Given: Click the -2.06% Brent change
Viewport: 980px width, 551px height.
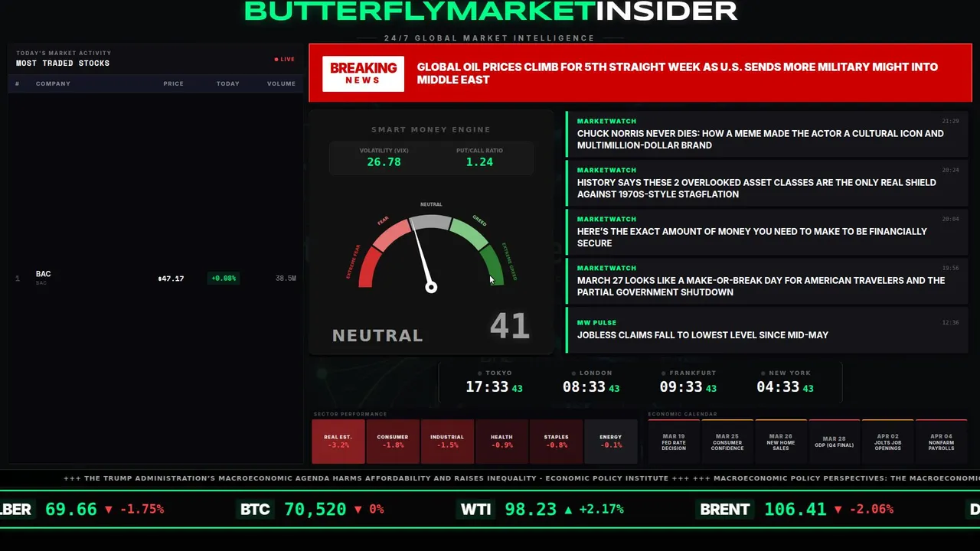Looking at the screenshot, I should tap(871, 509).
